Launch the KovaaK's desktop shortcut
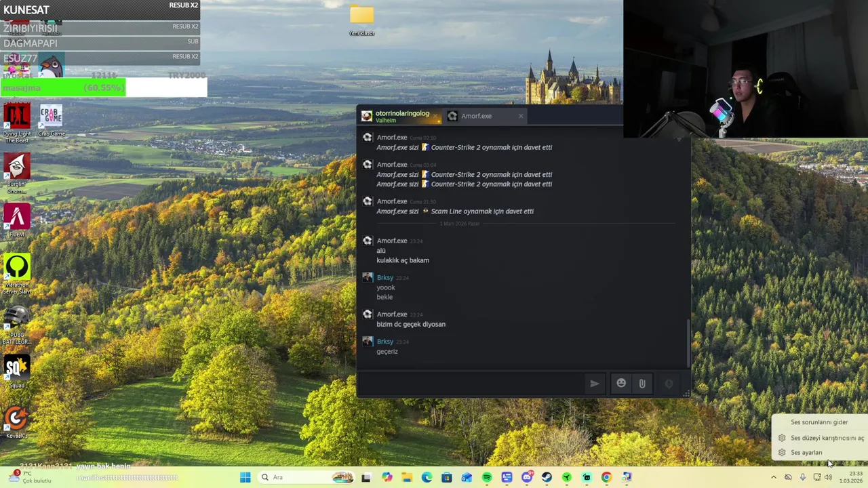Image resolution: width=868 pixels, height=488 pixels. click(17, 423)
